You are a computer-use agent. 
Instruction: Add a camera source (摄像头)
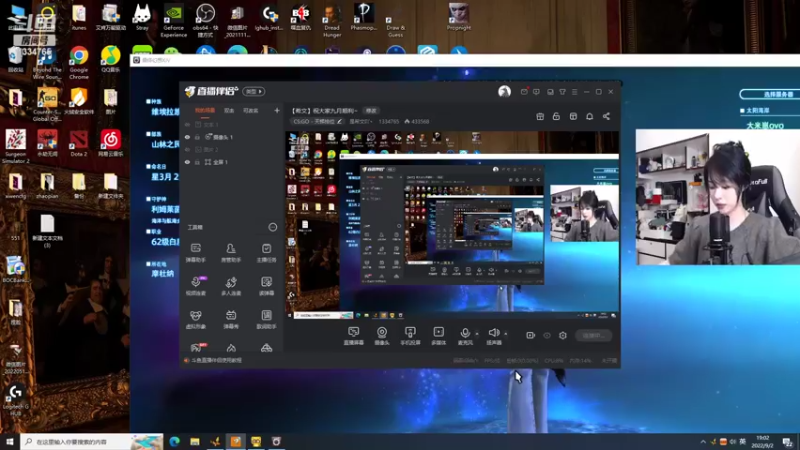[382, 336]
